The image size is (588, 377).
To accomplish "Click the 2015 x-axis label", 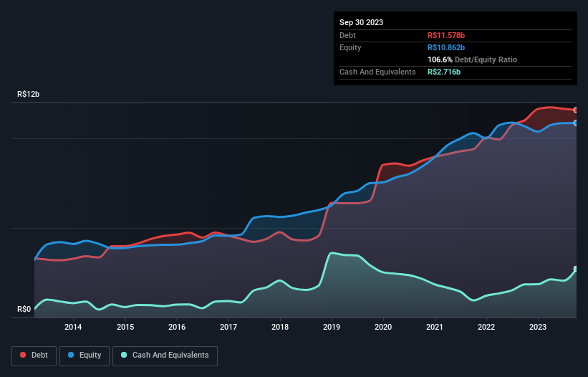I will (125, 327).
